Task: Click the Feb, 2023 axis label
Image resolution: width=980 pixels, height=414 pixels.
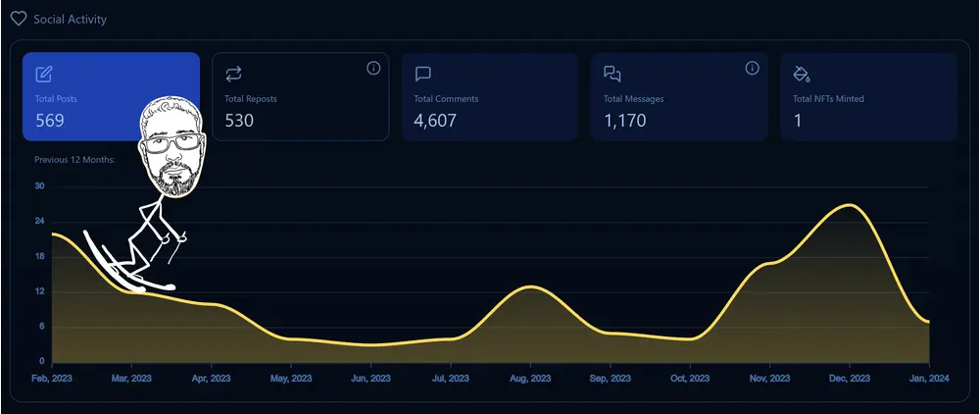Action: (52, 378)
